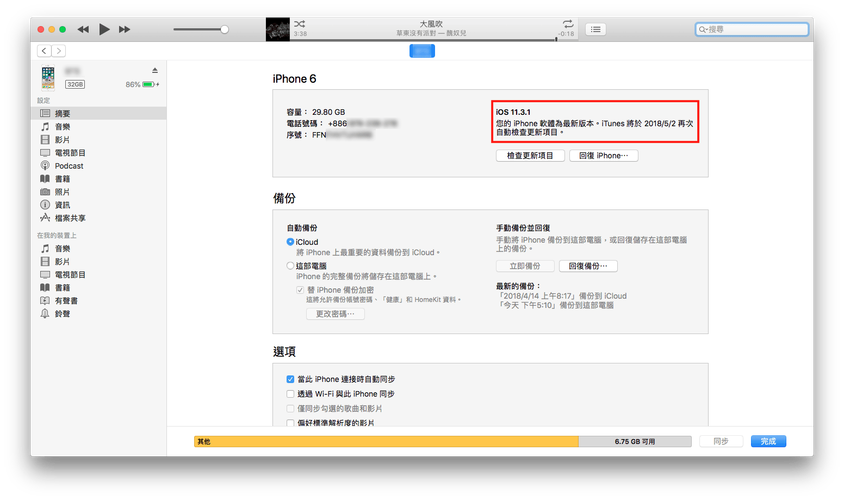
Task: Click the yellow 其他 storage bar segment
Action: coord(386,441)
